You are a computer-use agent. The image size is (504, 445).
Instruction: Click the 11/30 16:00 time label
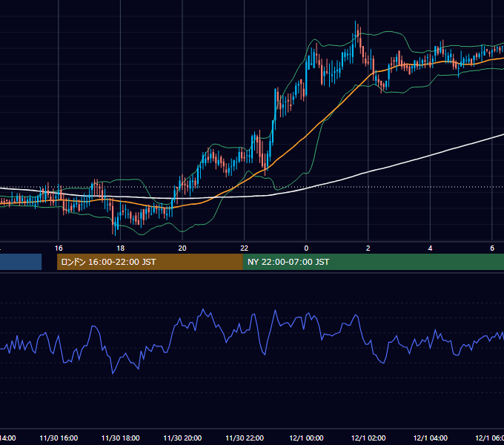coord(59,438)
